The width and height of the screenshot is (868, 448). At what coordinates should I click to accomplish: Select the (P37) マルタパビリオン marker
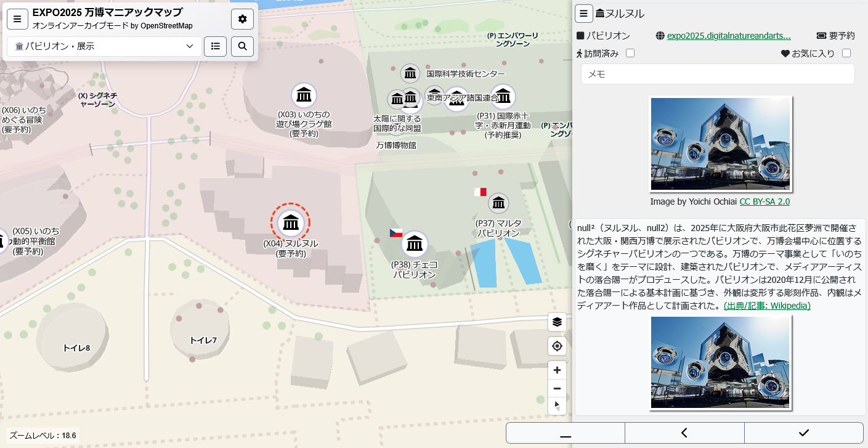(498, 203)
